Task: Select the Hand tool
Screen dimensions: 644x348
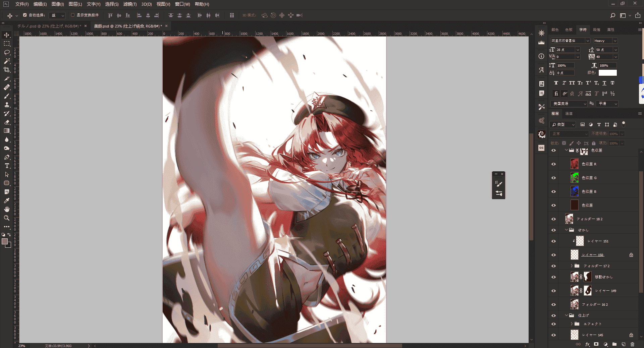Action: (x=7, y=209)
